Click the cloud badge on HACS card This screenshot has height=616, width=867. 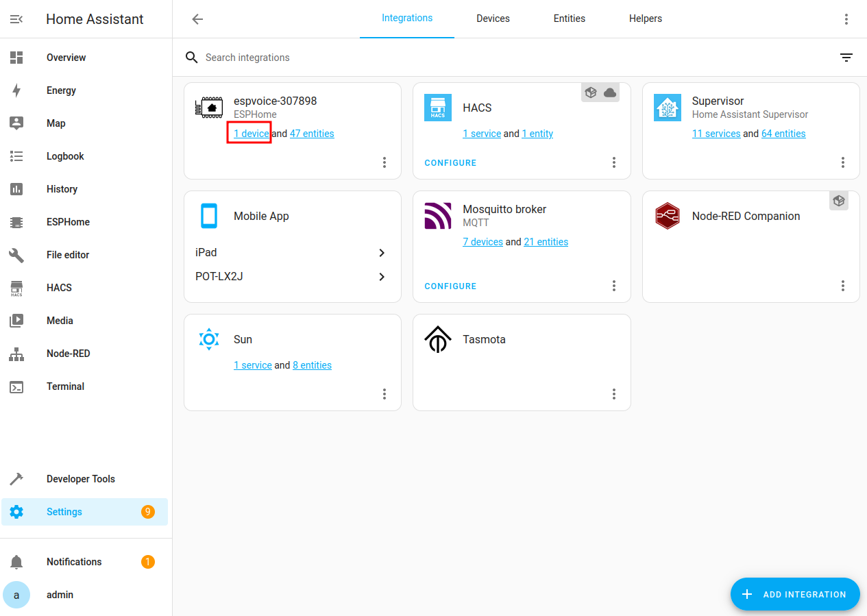tap(610, 93)
